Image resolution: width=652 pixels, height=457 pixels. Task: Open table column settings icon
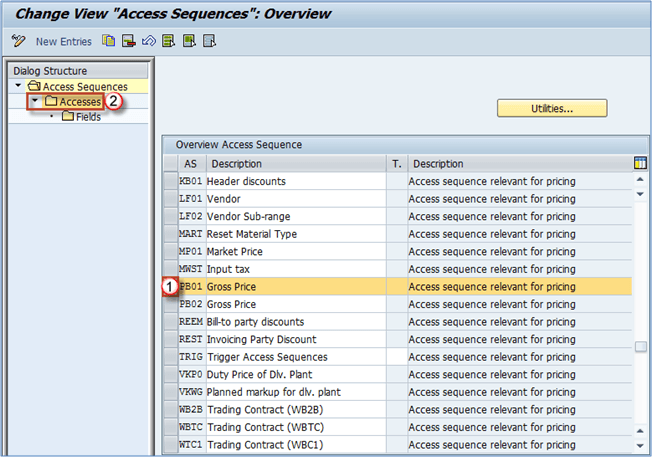coord(640,163)
